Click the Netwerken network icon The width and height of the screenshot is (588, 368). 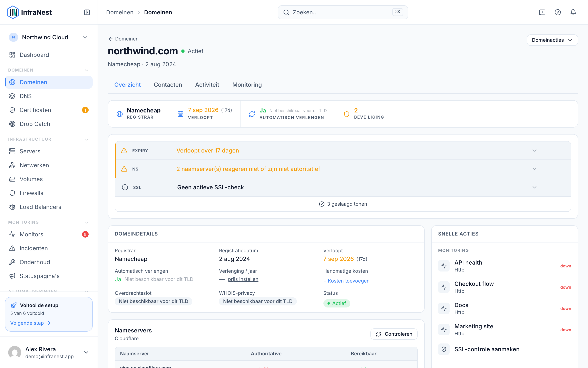pyautogui.click(x=12, y=165)
